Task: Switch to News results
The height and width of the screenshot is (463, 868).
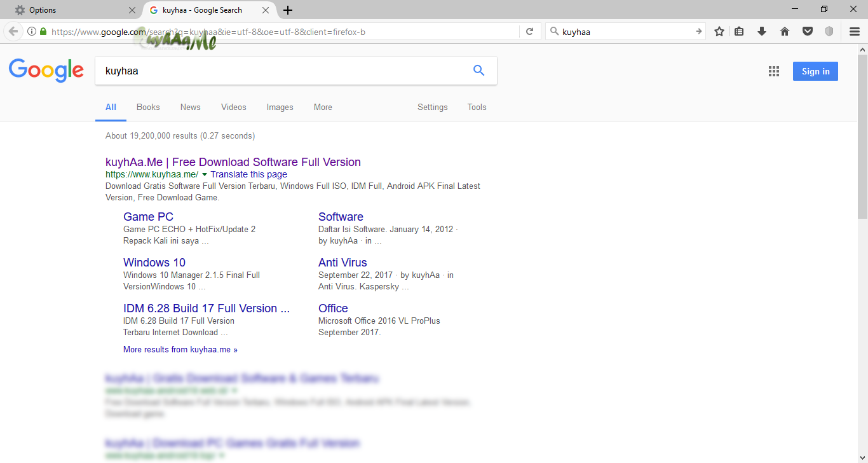Action: (x=190, y=107)
